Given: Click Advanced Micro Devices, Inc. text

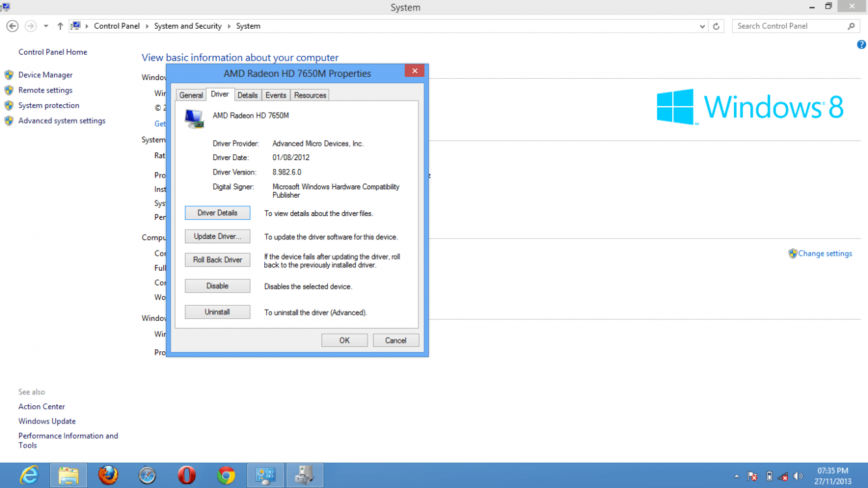Looking at the screenshot, I should click(318, 144).
